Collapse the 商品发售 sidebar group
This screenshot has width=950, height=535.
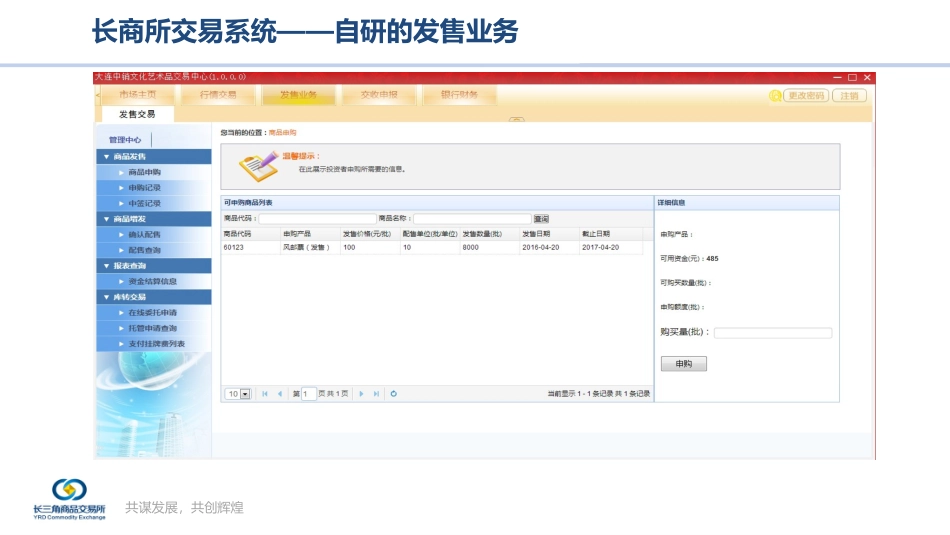click(x=154, y=156)
